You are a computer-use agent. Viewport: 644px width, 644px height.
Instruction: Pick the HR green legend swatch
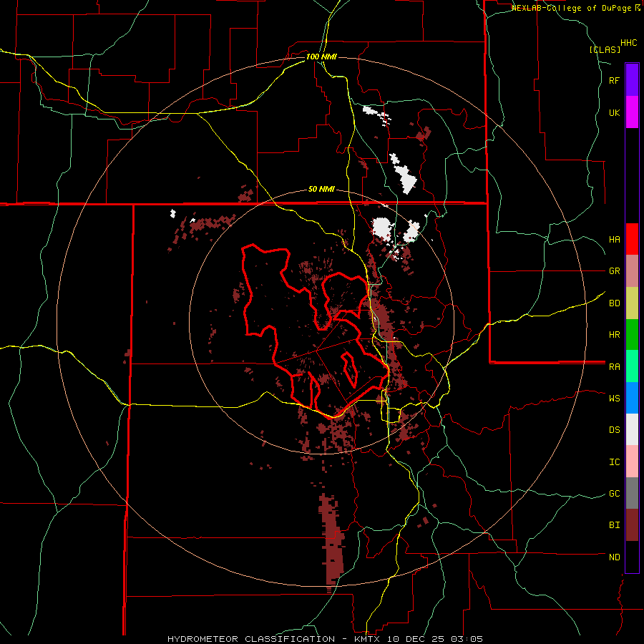[632, 335]
